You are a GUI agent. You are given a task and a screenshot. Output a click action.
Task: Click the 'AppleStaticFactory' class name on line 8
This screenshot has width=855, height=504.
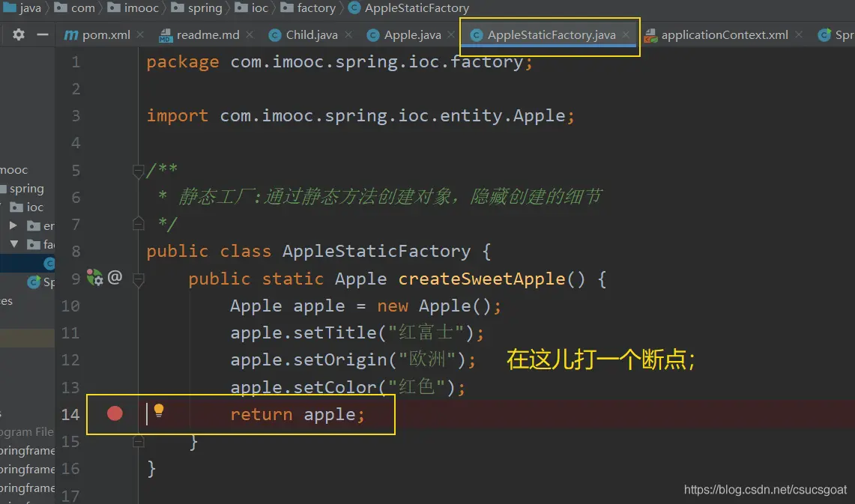(x=376, y=251)
